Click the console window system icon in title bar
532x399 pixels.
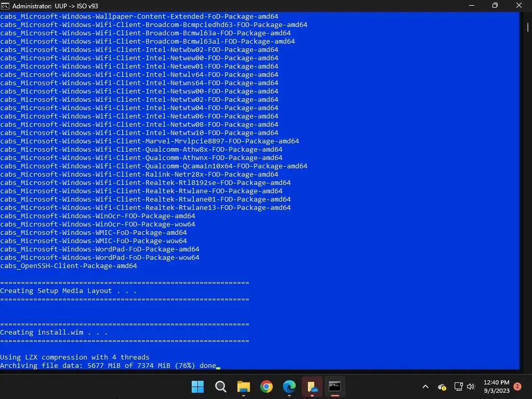click(x=5, y=6)
